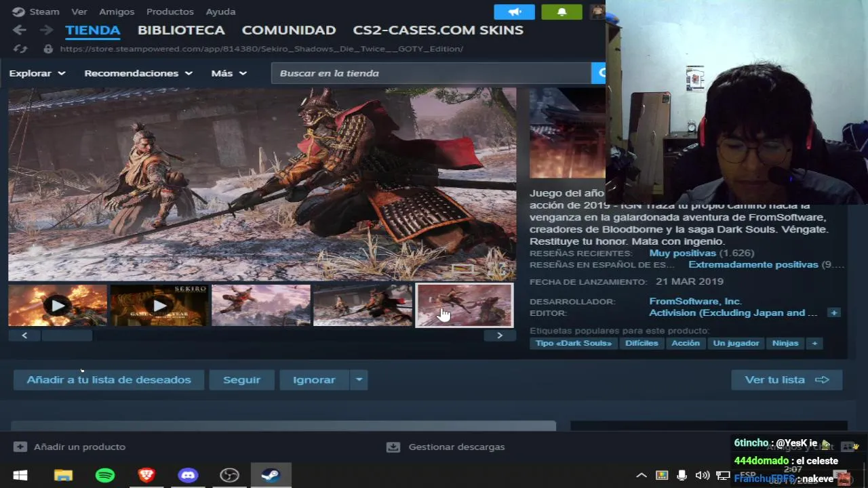Click the Tipo «Dark Souls» tag
This screenshot has height=488, width=868.
pyautogui.click(x=574, y=343)
